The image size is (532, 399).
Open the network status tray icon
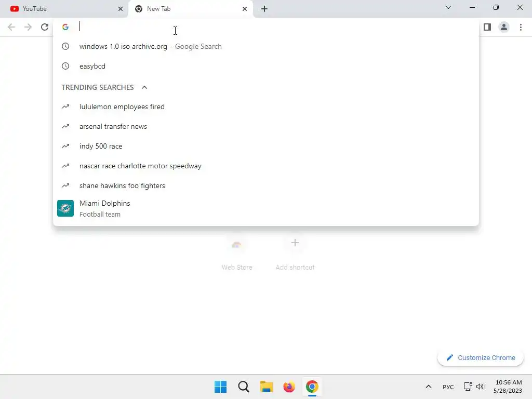(468, 387)
